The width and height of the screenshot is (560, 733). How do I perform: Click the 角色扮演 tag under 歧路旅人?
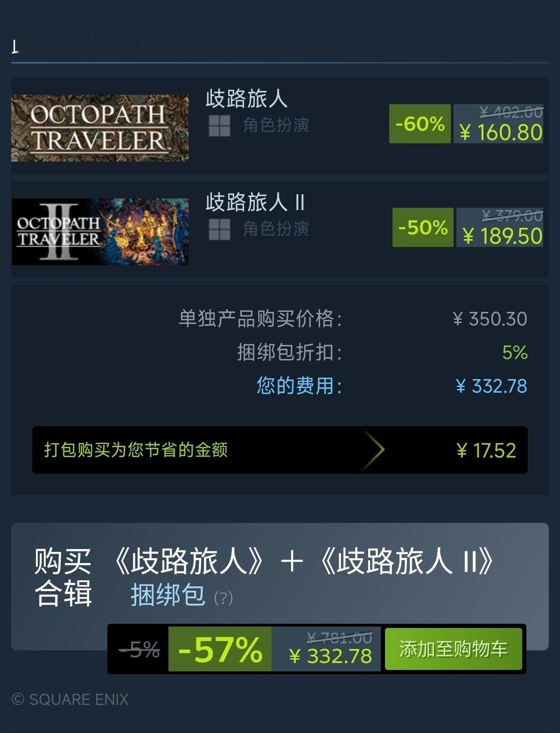click(276, 126)
